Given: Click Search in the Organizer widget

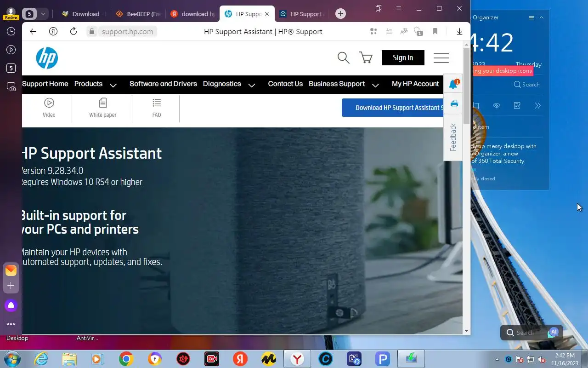Looking at the screenshot, I should [x=526, y=84].
